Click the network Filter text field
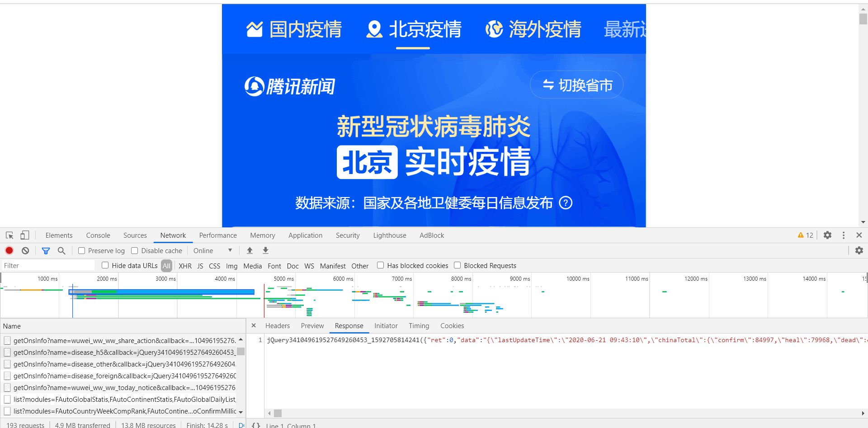The image size is (868, 428). pyautogui.click(x=48, y=266)
